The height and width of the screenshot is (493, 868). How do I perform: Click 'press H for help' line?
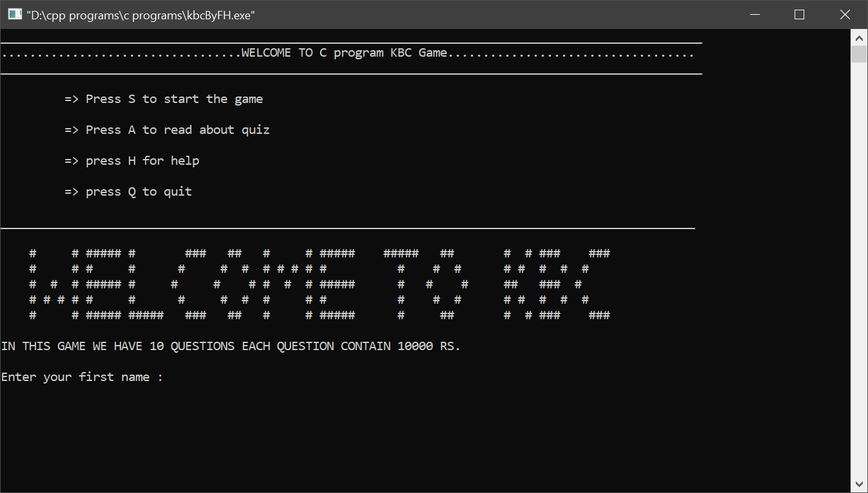(132, 161)
